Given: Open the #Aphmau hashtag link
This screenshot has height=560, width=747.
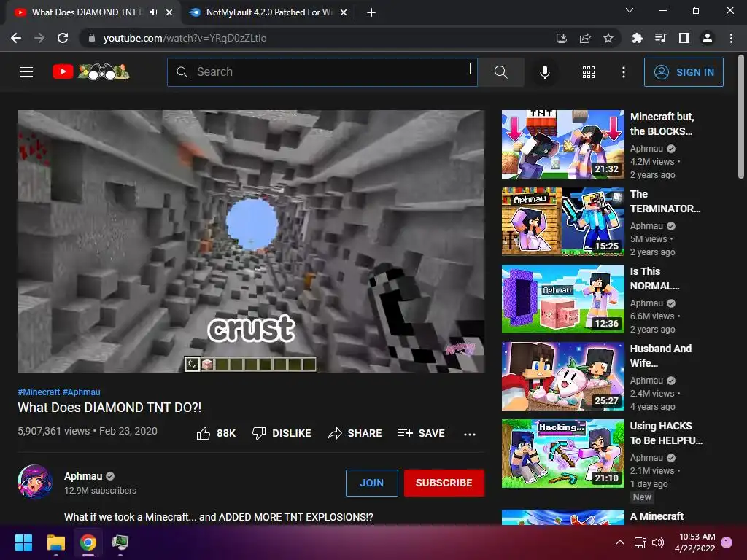Looking at the screenshot, I should 82,392.
